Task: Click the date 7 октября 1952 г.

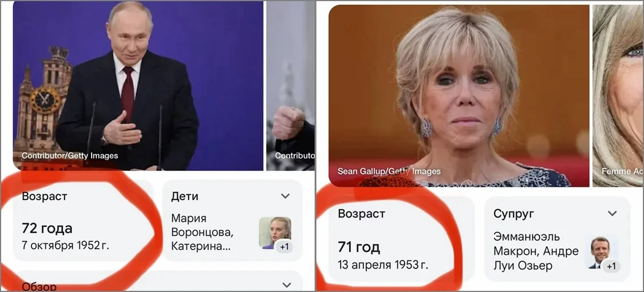Action: (x=66, y=246)
